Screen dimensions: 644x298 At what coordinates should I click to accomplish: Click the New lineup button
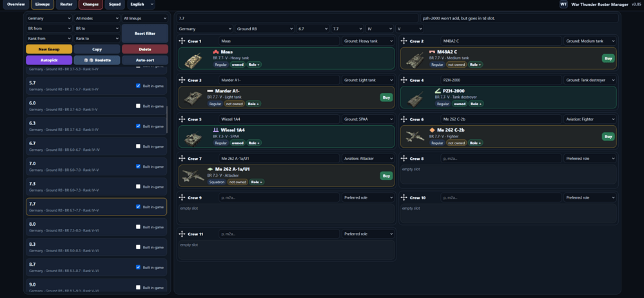click(49, 49)
